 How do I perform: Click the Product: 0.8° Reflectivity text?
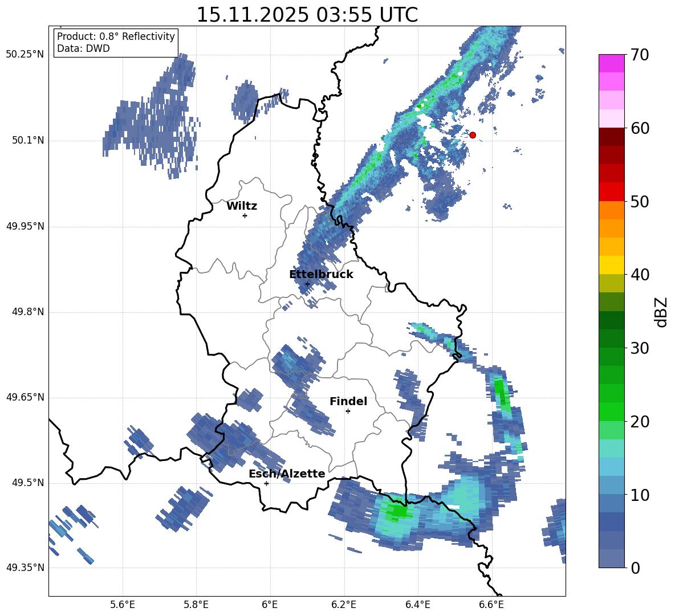116,36
